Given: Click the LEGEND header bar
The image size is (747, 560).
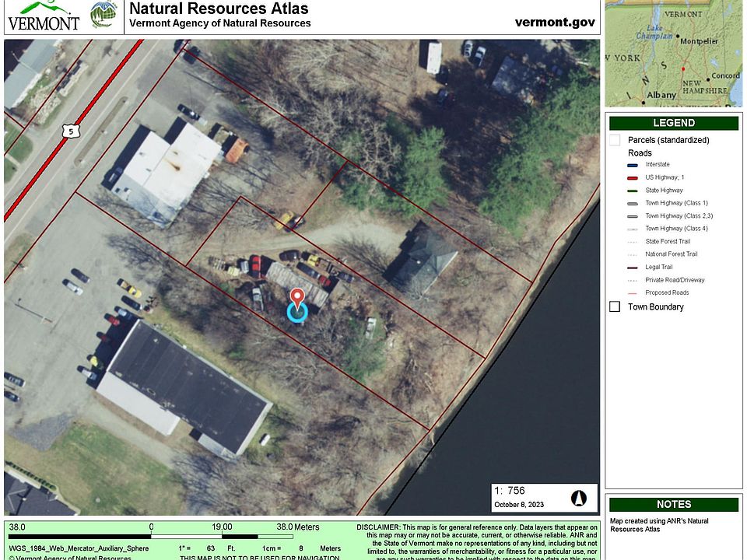Looking at the screenshot, I should click(674, 123).
